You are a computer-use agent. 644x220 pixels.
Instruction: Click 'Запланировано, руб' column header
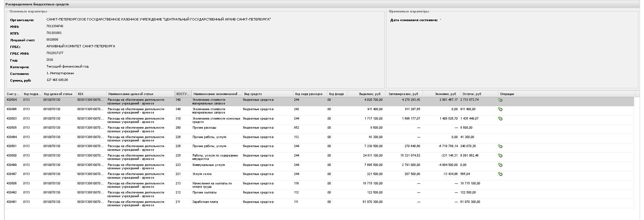(x=404, y=94)
